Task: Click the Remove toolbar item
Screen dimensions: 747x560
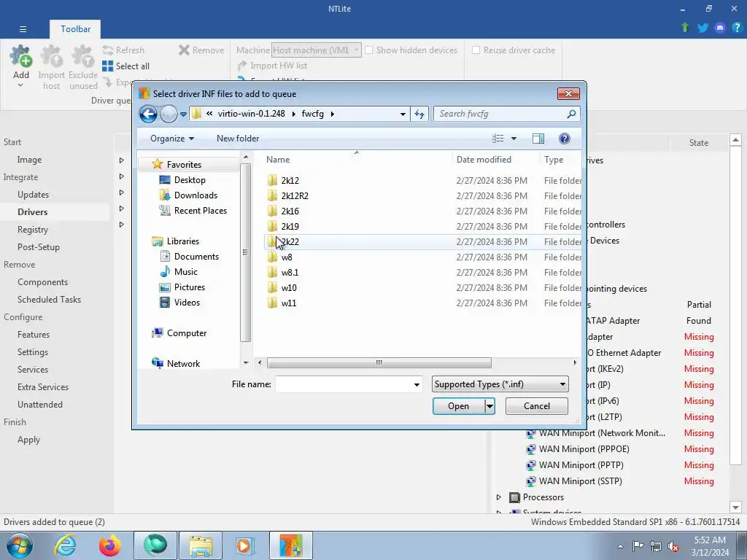Action: coord(201,50)
